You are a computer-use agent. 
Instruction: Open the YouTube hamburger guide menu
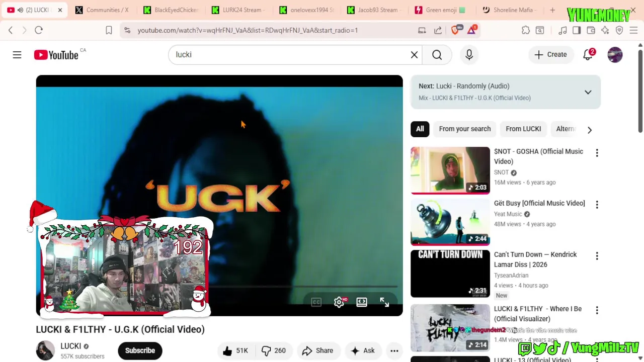coord(17,55)
